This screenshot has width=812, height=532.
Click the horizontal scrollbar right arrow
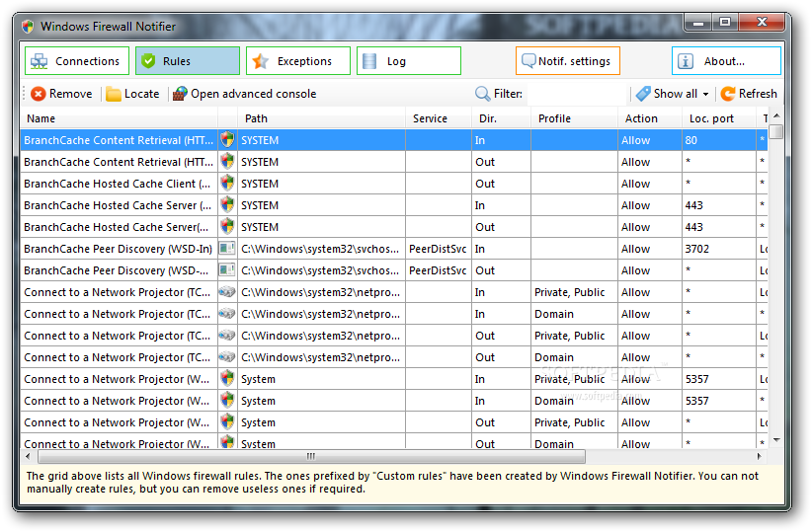pyautogui.click(x=760, y=456)
